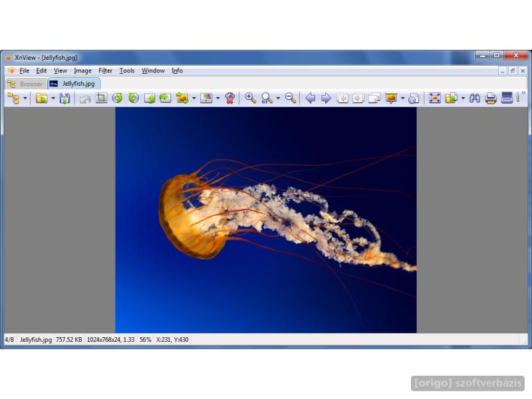This screenshot has width=532, height=399.
Task: Start the slideshow icon
Action: point(391,98)
